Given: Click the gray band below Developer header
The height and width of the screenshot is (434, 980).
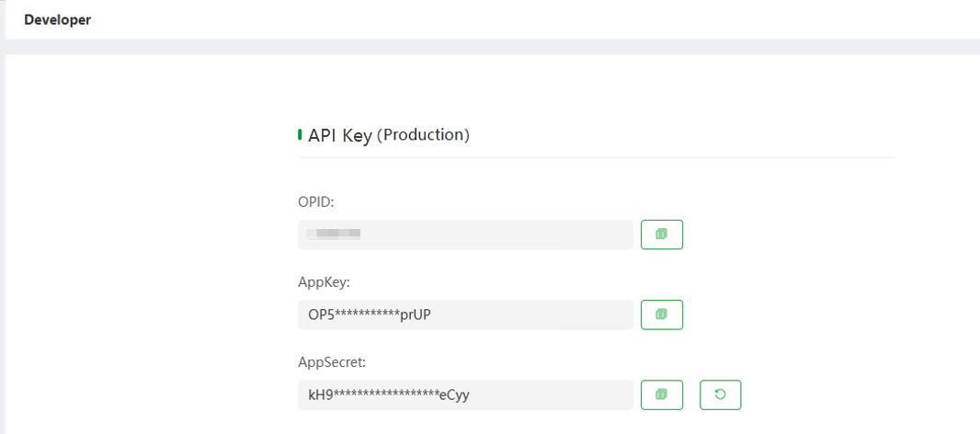Looking at the screenshot, I should point(490,47).
